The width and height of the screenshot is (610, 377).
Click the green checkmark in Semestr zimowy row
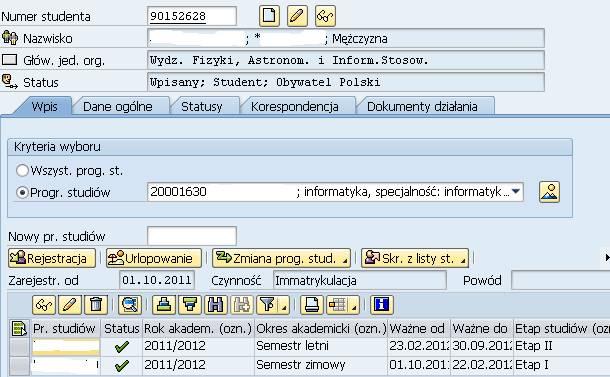click(122, 365)
